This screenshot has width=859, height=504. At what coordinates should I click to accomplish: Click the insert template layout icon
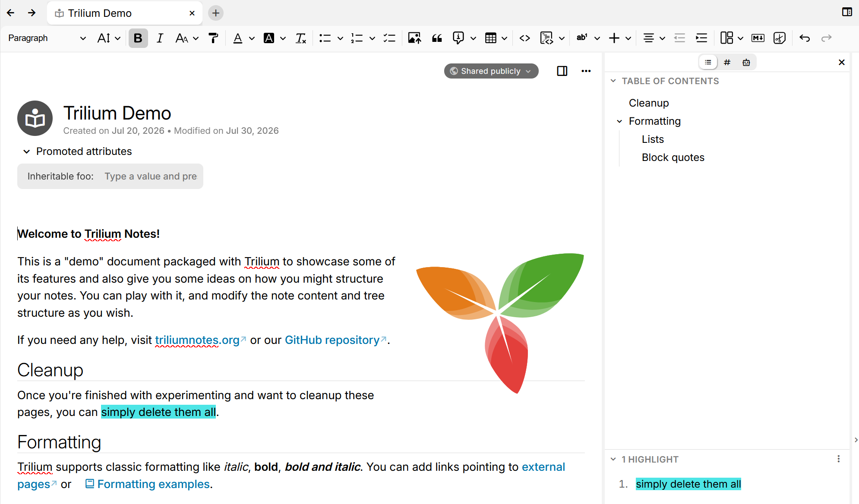726,38
